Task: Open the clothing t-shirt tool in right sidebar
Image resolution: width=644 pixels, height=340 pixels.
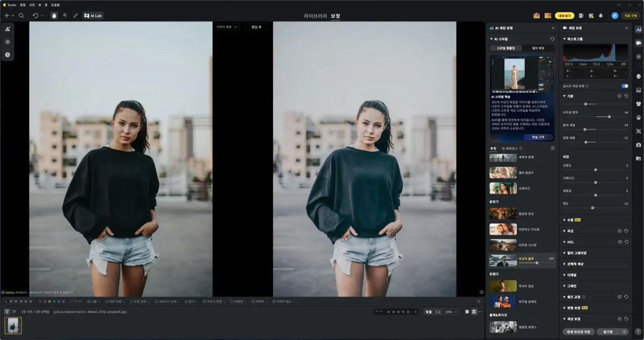Action: [638, 103]
